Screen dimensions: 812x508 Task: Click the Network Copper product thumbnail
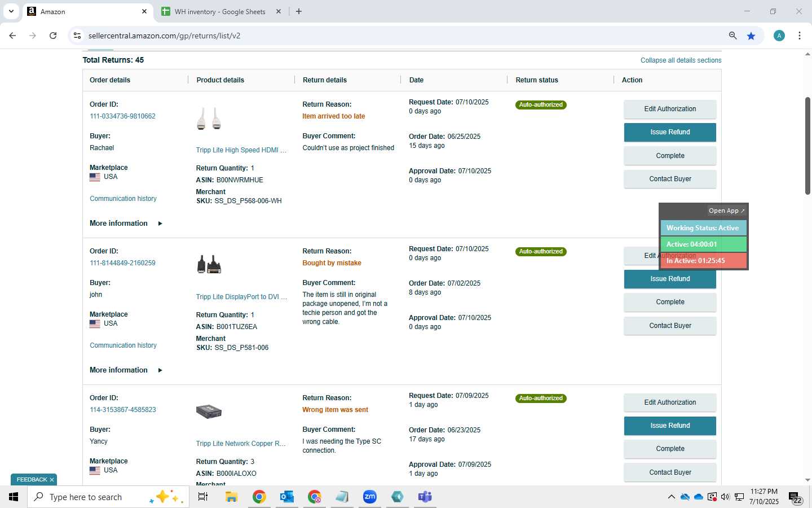click(x=209, y=411)
